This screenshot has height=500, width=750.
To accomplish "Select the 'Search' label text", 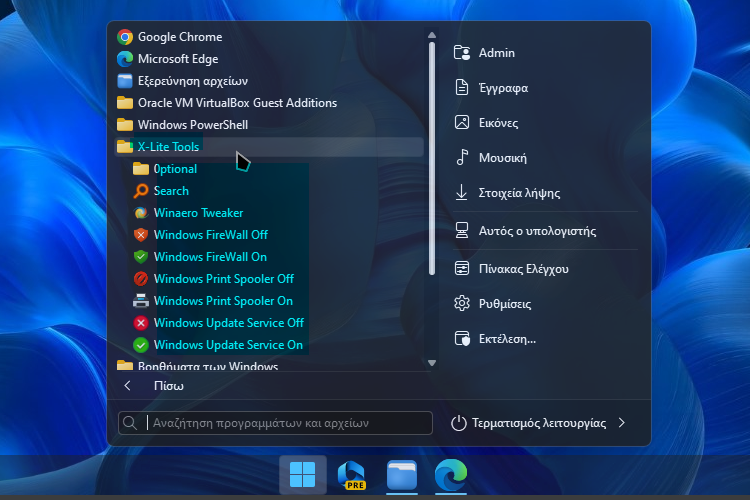I will click(x=171, y=191).
